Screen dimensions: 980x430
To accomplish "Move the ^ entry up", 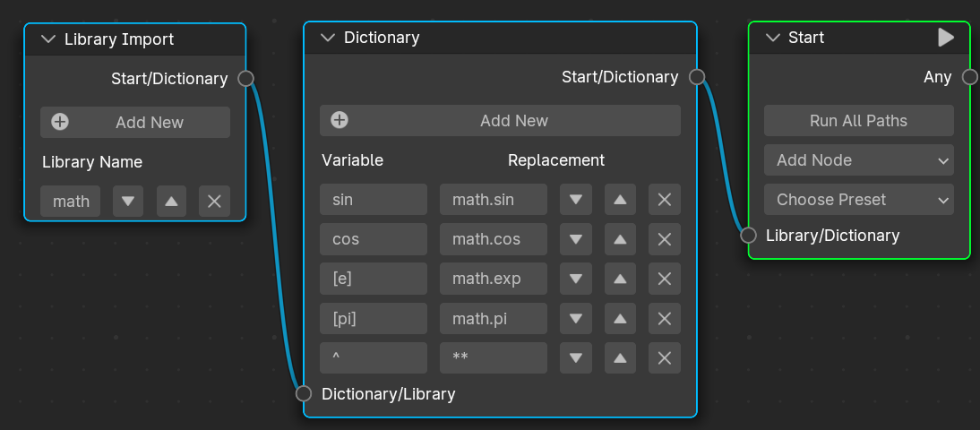I will (620, 358).
